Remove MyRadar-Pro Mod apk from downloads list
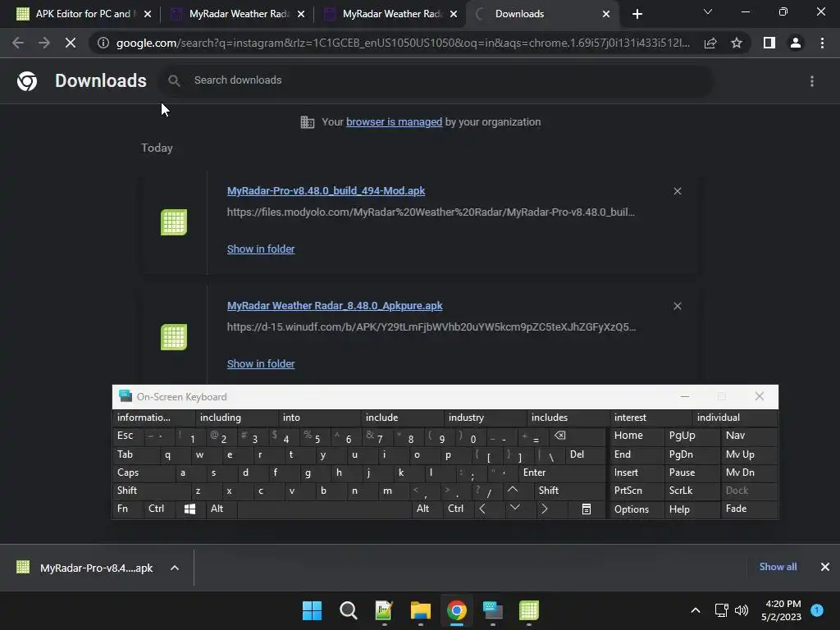This screenshot has height=630, width=840. 677,191
